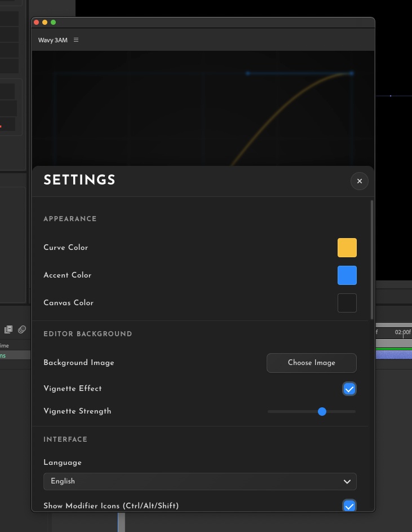
Task: Click the Curve Color label text
Action: tap(66, 247)
